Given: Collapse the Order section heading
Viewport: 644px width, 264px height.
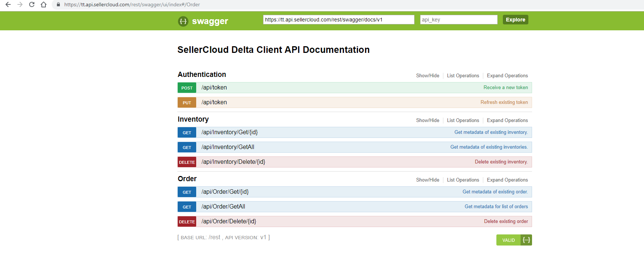Looking at the screenshot, I should [187, 179].
